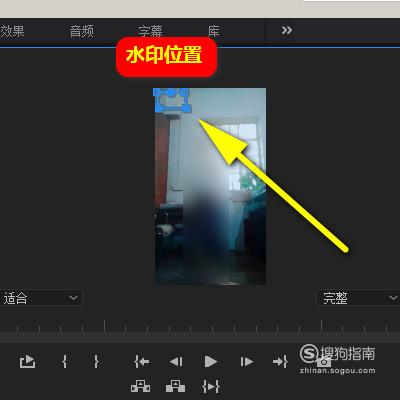Jump to the Out point
The height and width of the screenshot is (400, 400).
coord(280,361)
